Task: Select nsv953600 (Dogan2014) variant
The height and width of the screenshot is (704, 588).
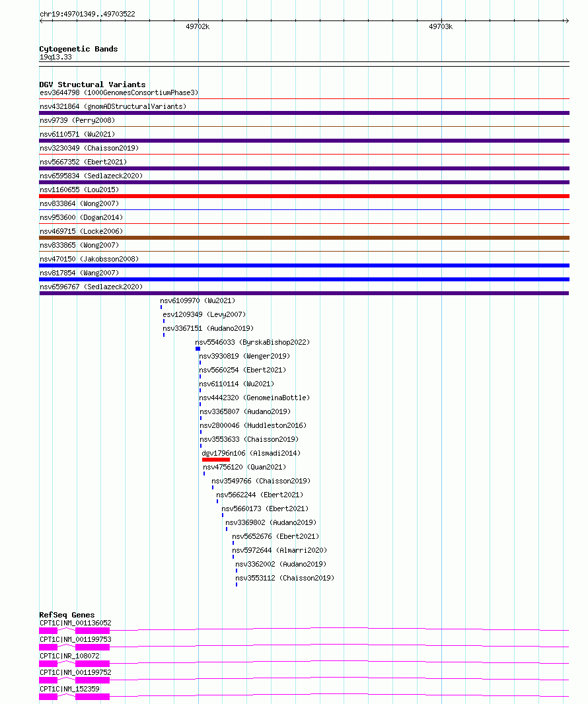Action: pos(81,218)
